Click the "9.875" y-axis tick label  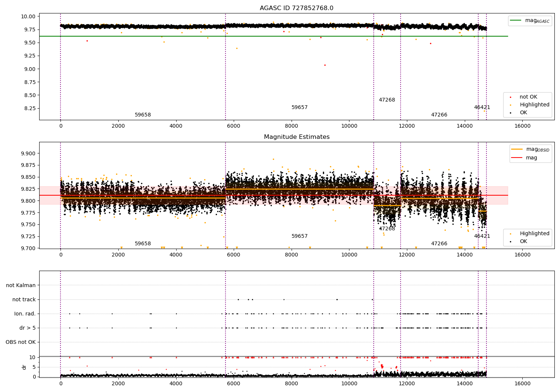coord(28,165)
